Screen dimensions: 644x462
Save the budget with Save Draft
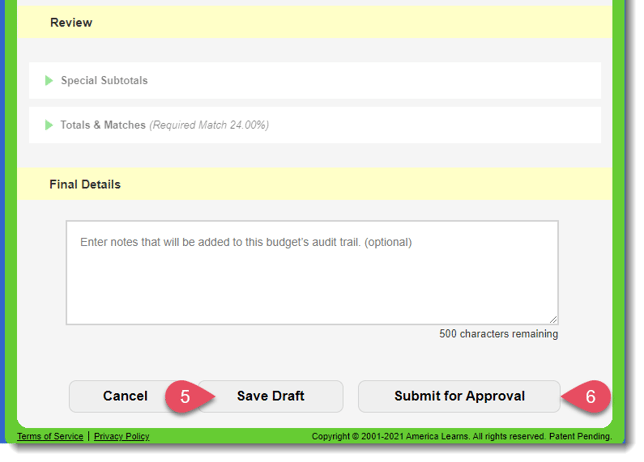pyautogui.click(x=271, y=396)
